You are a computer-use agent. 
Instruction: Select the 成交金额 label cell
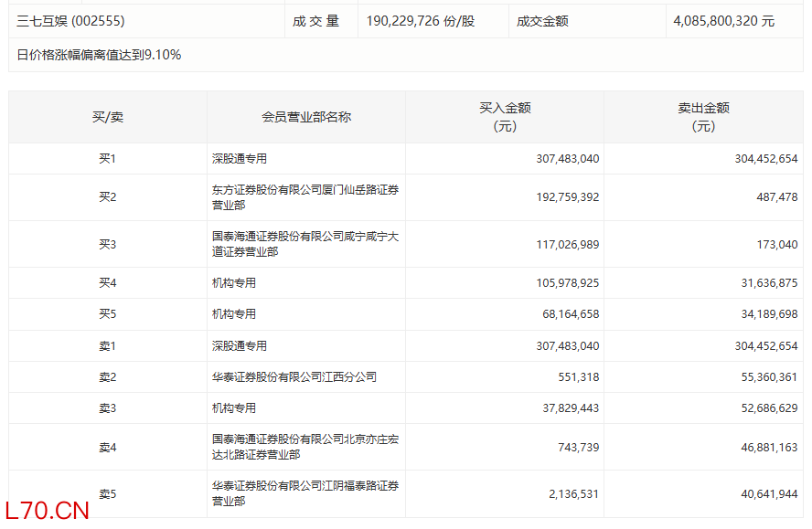(x=542, y=21)
